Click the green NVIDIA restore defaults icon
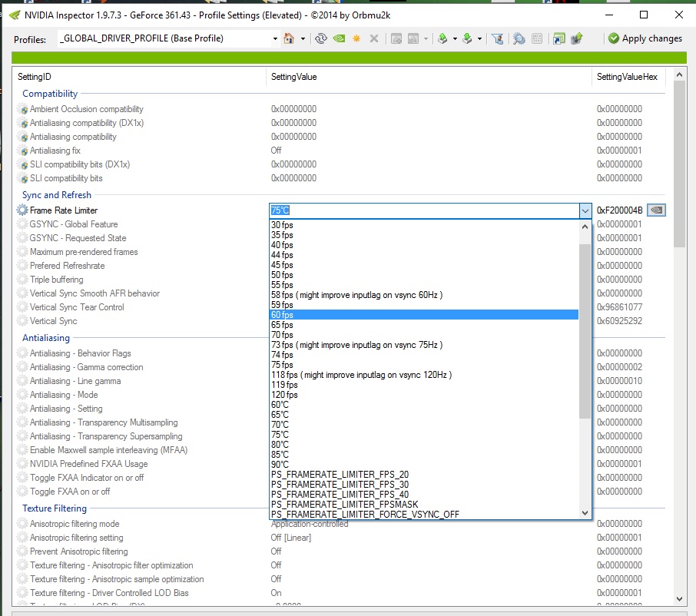Screen dimensions: 696x616 [x=339, y=38]
